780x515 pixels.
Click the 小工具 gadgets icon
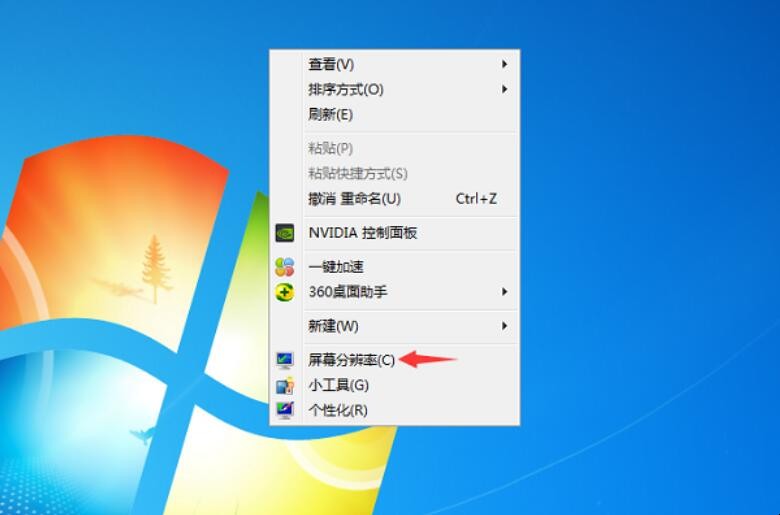285,386
